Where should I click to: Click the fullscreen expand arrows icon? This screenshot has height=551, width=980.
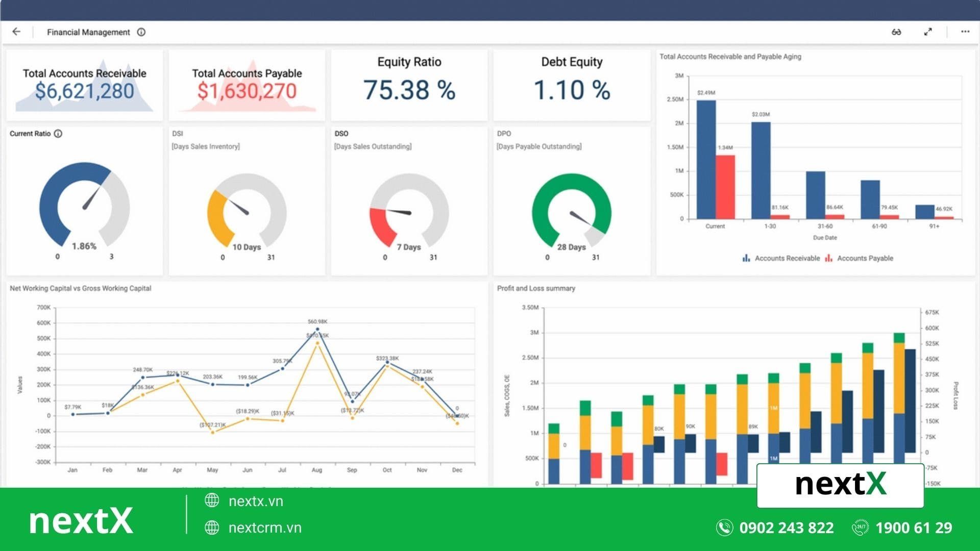coord(928,32)
